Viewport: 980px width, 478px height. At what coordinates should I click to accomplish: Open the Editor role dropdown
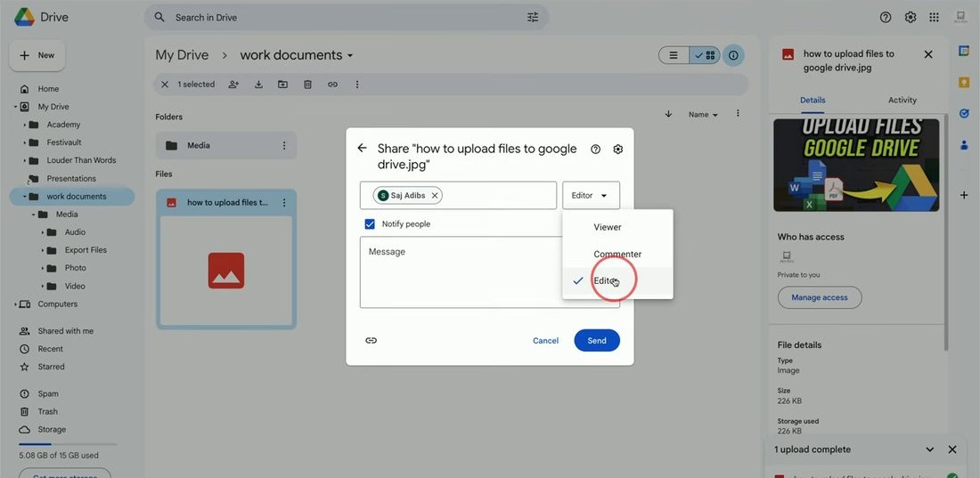591,196
